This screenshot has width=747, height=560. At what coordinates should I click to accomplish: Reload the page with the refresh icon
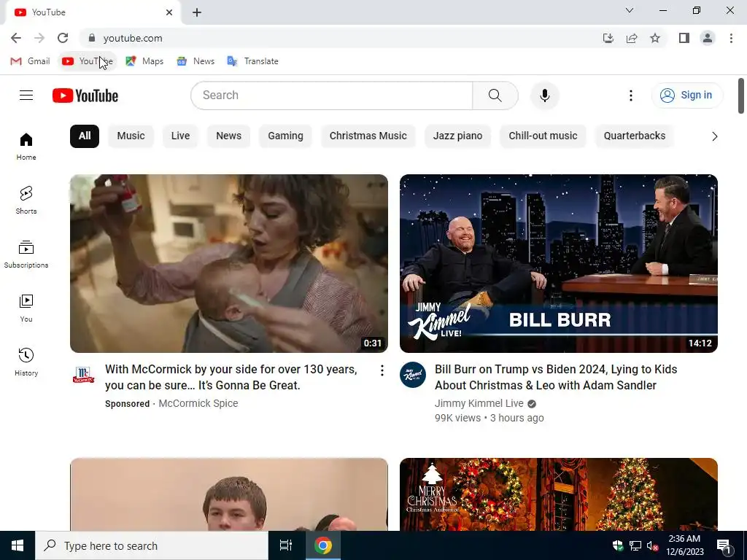point(63,38)
